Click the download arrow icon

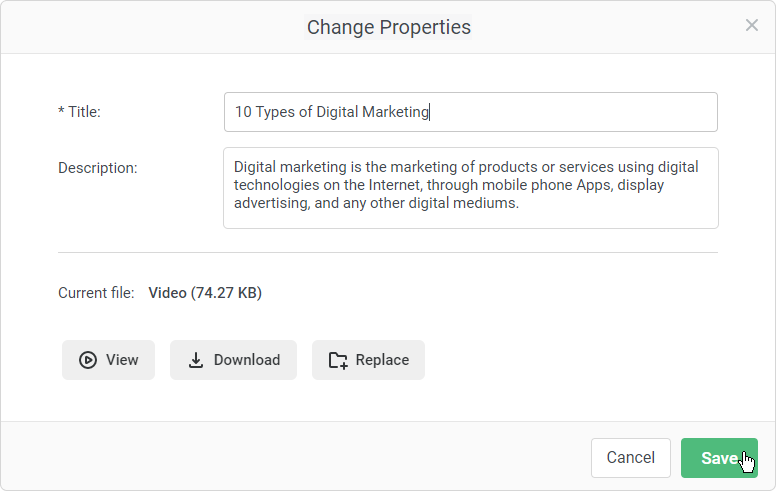(x=196, y=360)
